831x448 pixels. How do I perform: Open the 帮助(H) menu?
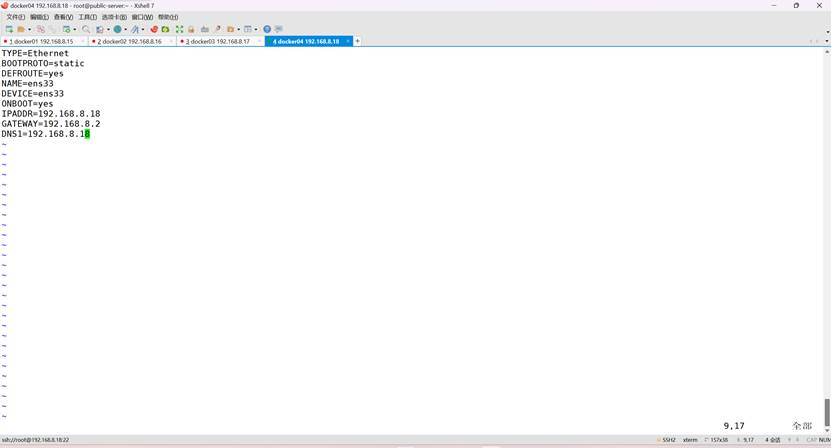(x=168, y=17)
